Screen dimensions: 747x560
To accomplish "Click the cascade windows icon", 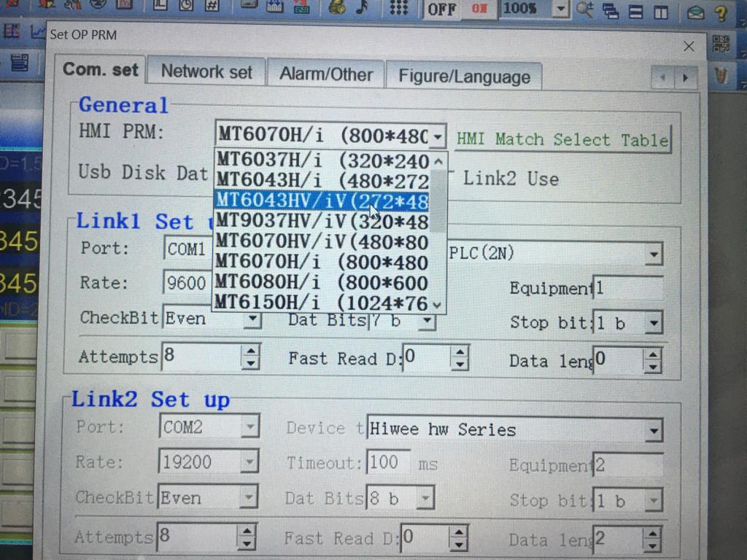I will [x=611, y=10].
